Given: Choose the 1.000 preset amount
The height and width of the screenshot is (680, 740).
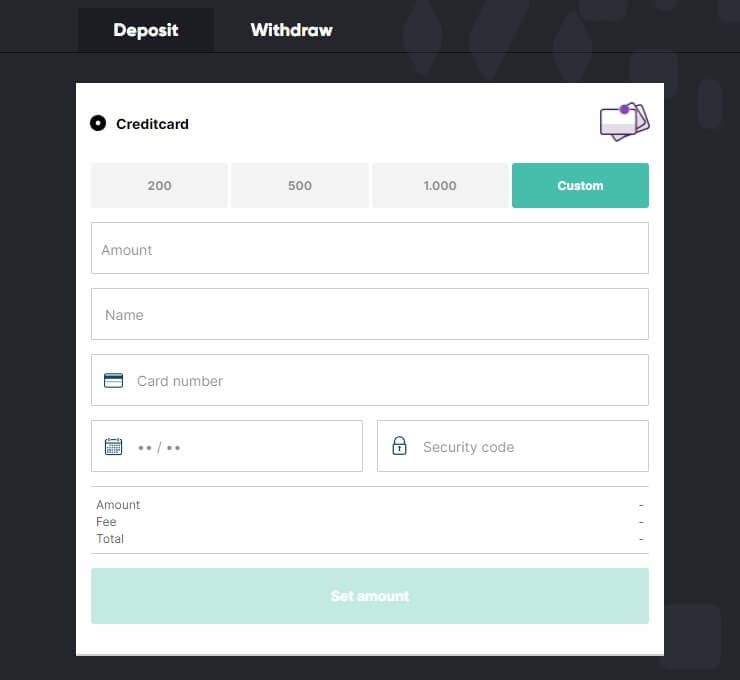Looking at the screenshot, I should click(440, 185).
